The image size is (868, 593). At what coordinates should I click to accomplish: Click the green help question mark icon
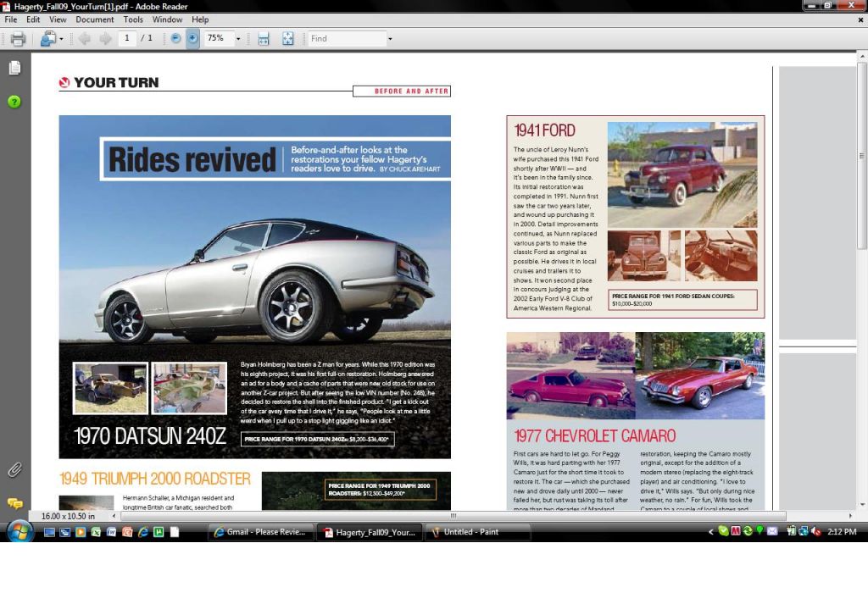click(14, 102)
